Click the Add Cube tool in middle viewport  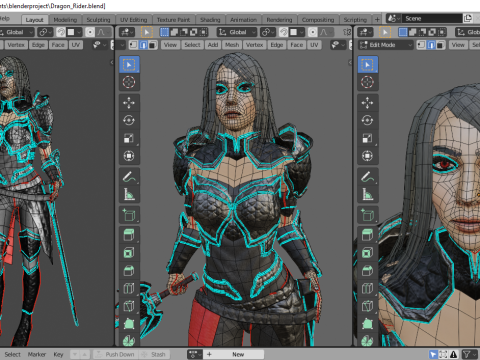[129, 215]
